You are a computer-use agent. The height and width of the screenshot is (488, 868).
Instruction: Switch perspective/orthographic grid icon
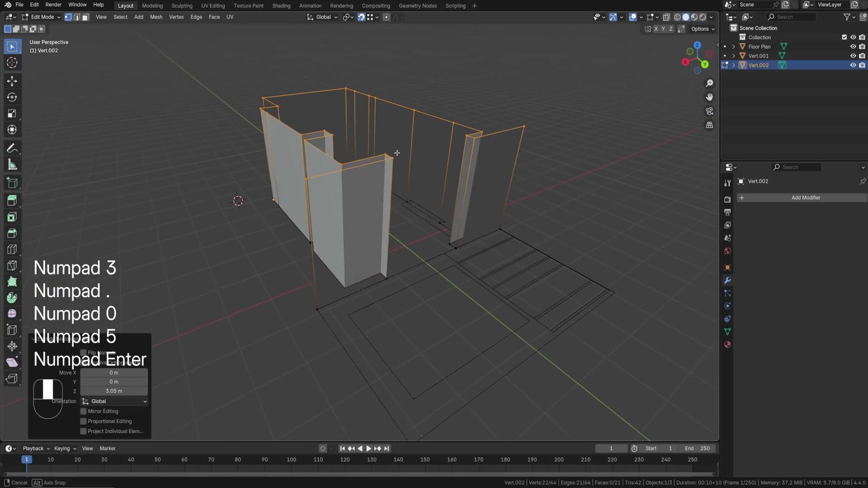tap(709, 125)
